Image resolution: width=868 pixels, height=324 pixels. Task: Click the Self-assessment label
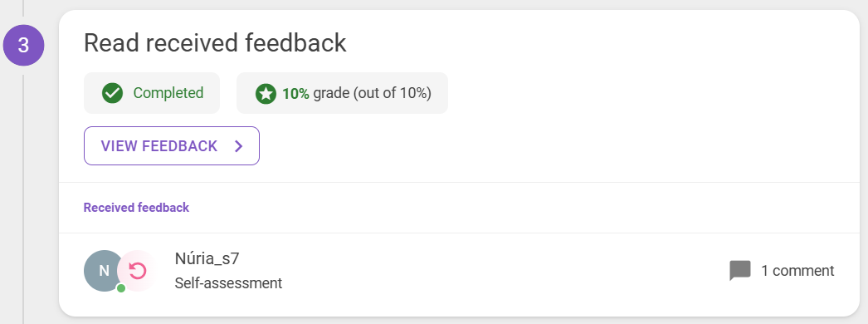click(x=229, y=283)
